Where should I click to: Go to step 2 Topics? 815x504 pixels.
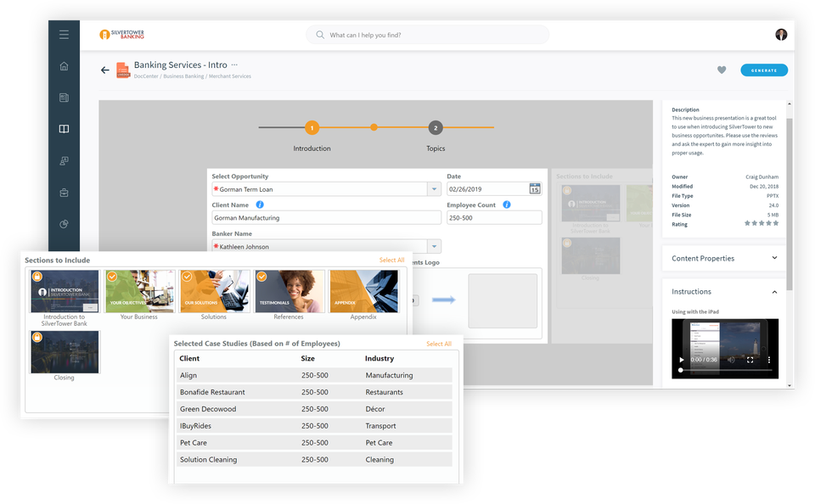coord(436,128)
